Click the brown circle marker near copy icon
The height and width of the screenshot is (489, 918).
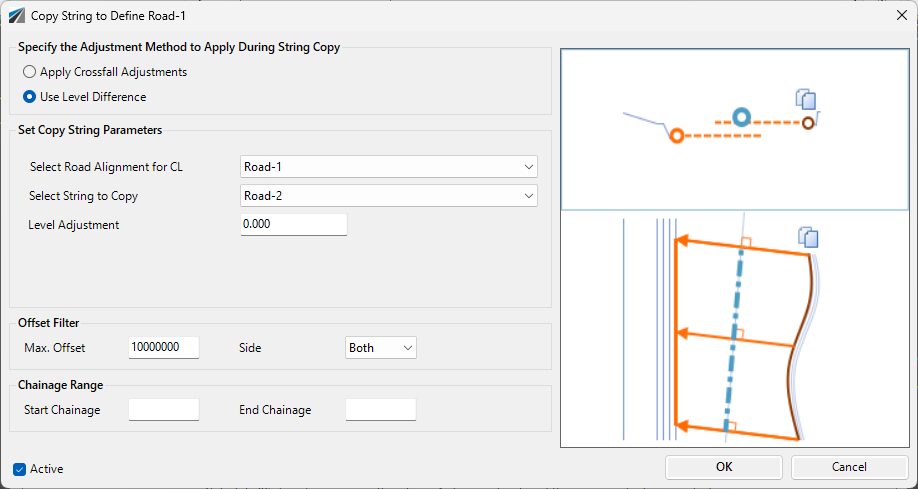coord(808,123)
